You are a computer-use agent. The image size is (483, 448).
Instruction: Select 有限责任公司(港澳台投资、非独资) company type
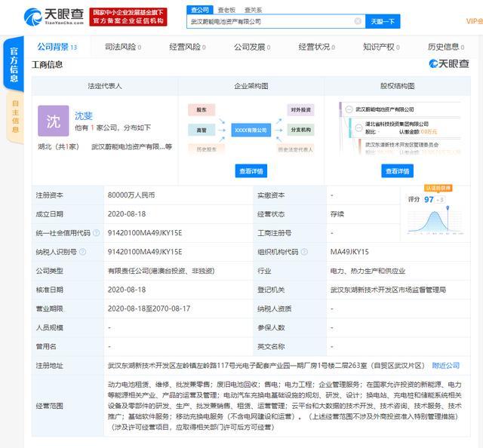point(161,271)
